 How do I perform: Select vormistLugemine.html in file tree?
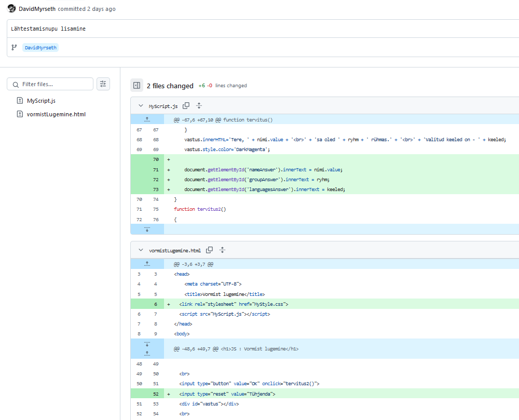[56, 114]
